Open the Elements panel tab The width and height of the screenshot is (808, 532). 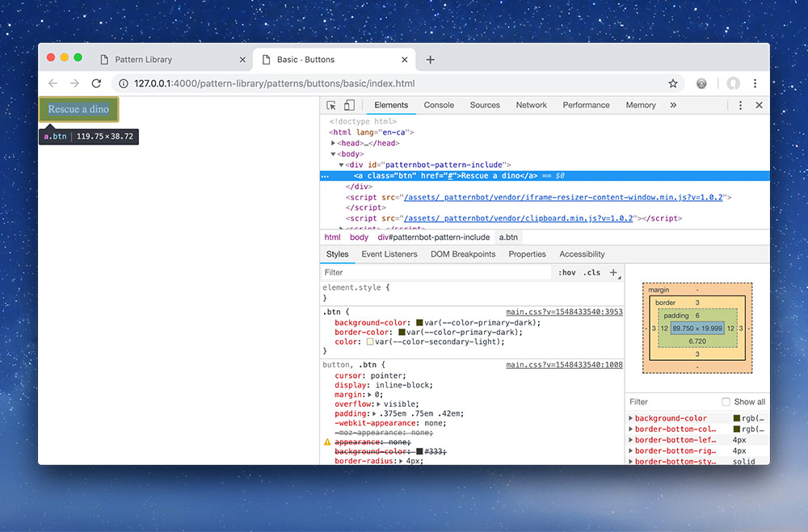pyautogui.click(x=391, y=105)
